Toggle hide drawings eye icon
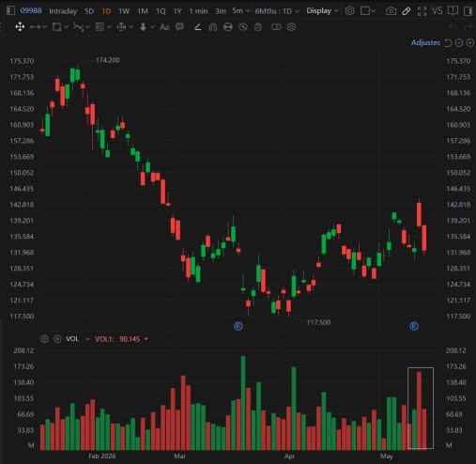Viewport: 476px width, 464px height. click(x=243, y=27)
